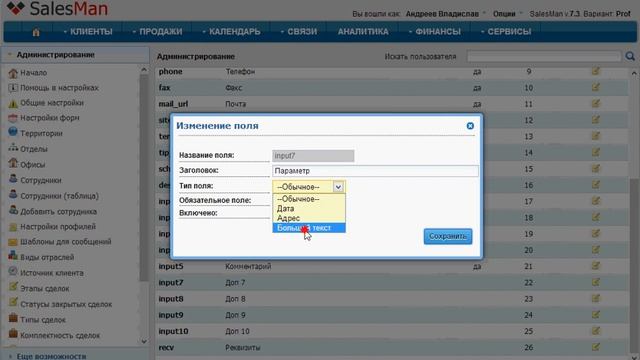Click edit icon for row numbered 14
Image resolution: width=640 pixels, height=360 pixels.
(x=596, y=152)
